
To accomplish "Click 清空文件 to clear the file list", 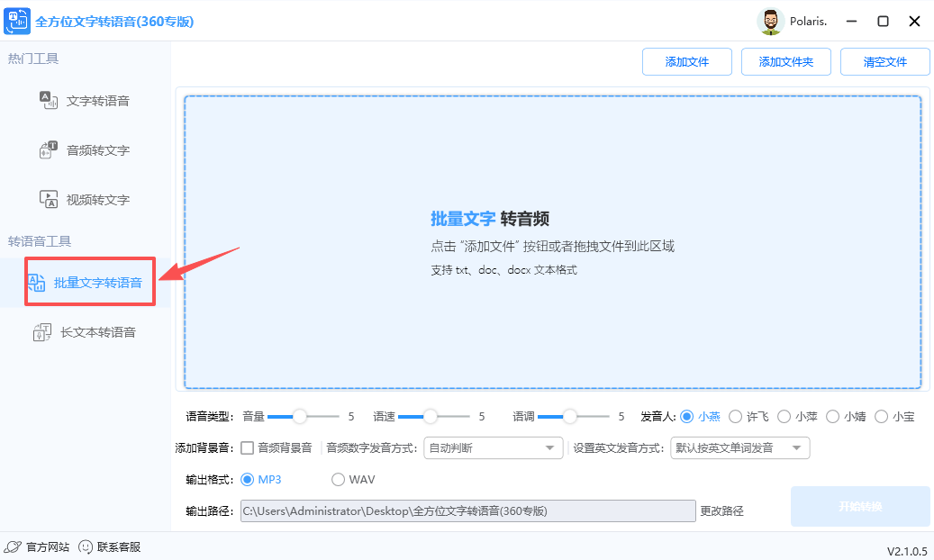I will click(x=884, y=61).
